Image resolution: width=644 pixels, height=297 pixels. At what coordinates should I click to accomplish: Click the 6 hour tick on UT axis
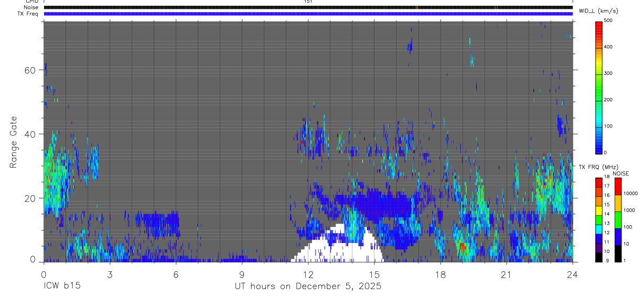pyautogui.click(x=176, y=274)
